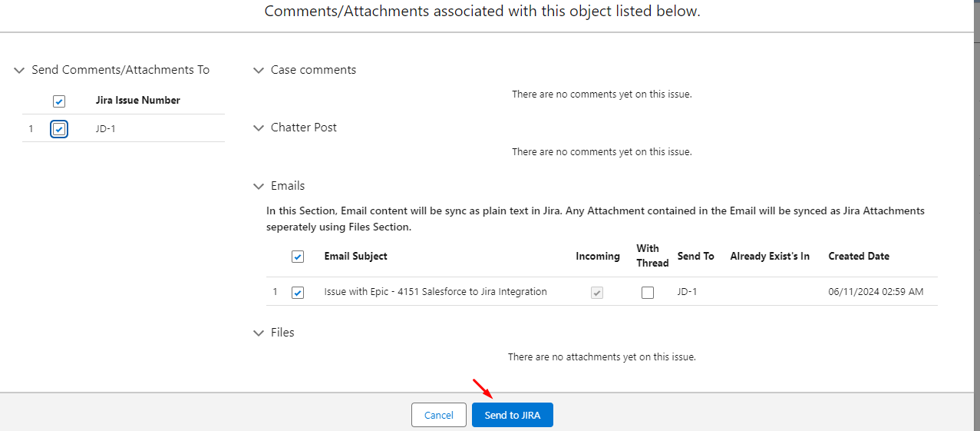
Task: Click the greyed Incoming checkbox
Action: coord(596,293)
